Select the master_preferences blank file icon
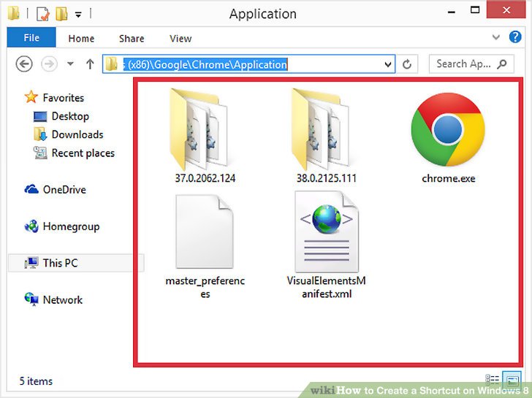Viewport: 532px width, 398px height. click(205, 232)
